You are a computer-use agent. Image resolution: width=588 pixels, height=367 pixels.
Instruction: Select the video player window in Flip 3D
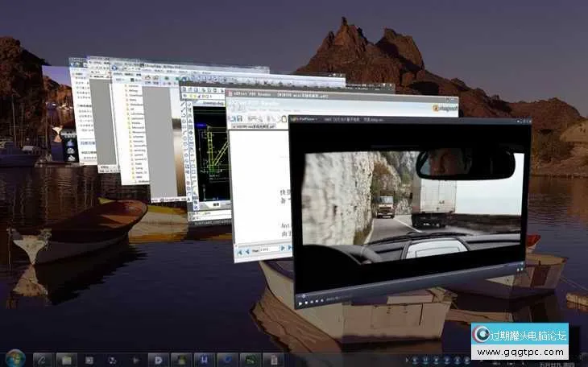point(411,209)
